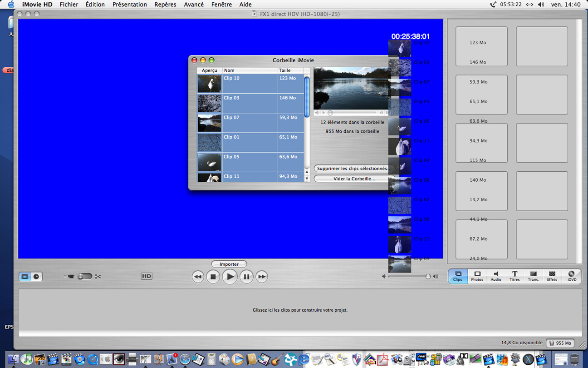Click Vider la Corbeille button
Image resolution: width=588 pixels, height=368 pixels.
click(354, 179)
